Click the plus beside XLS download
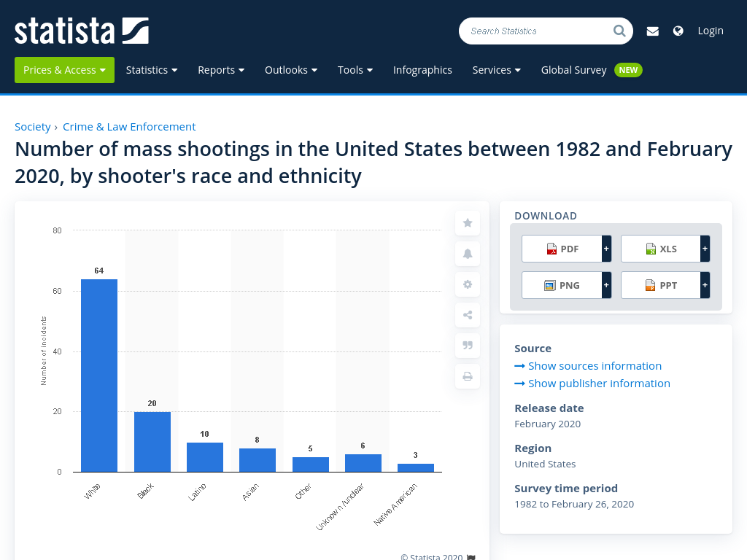The width and height of the screenshot is (747, 560). [x=705, y=249]
